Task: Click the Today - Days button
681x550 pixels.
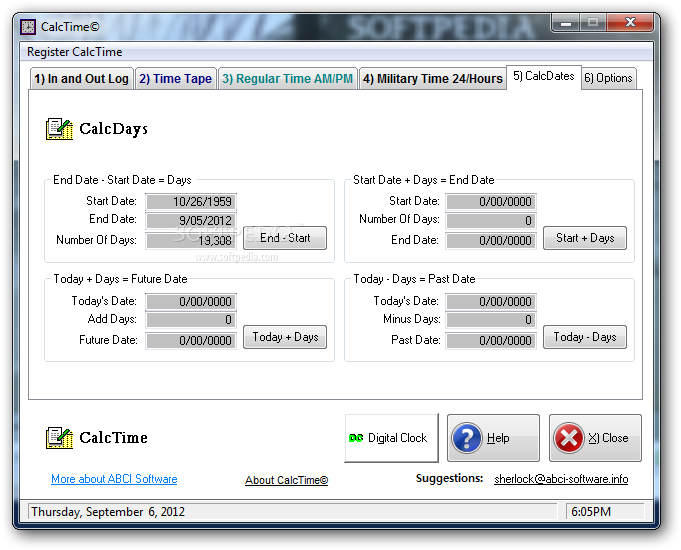Action: tap(585, 337)
